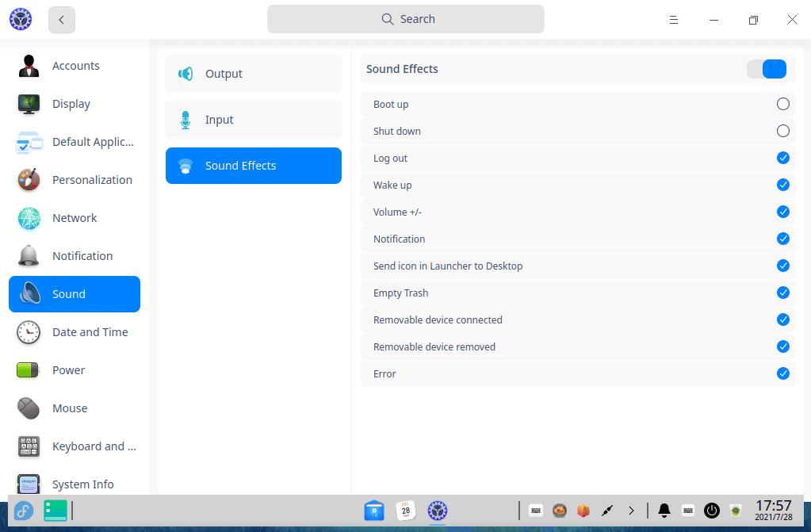Click the orange cube tray icon
This screenshot has width=811, height=532.
pos(583,511)
